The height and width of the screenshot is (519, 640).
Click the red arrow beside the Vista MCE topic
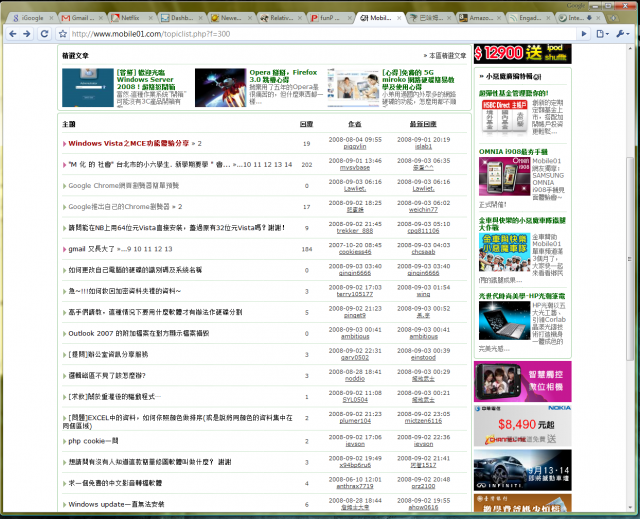click(64, 144)
